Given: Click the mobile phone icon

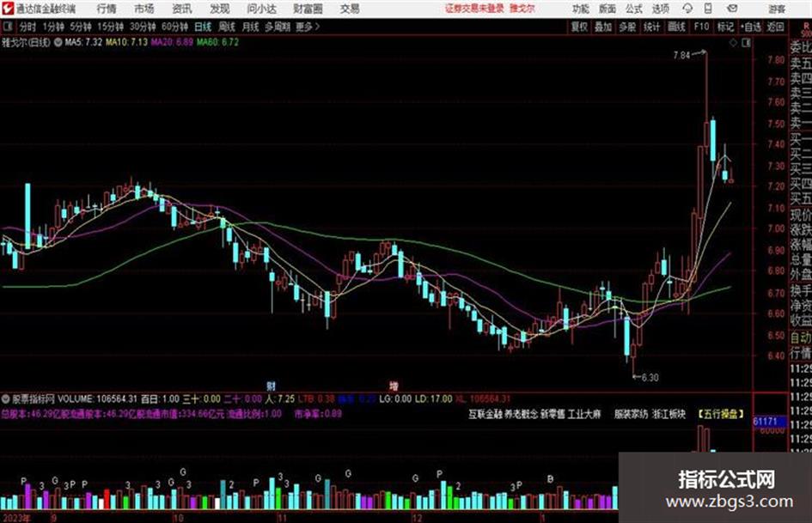Looking at the screenshot, I should tap(708, 9).
